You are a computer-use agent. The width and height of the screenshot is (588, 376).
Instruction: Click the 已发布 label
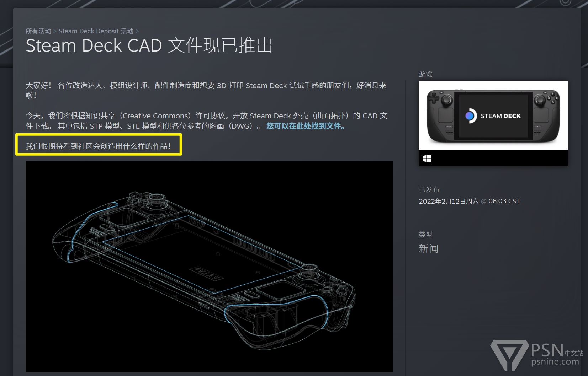(x=429, y=189)
